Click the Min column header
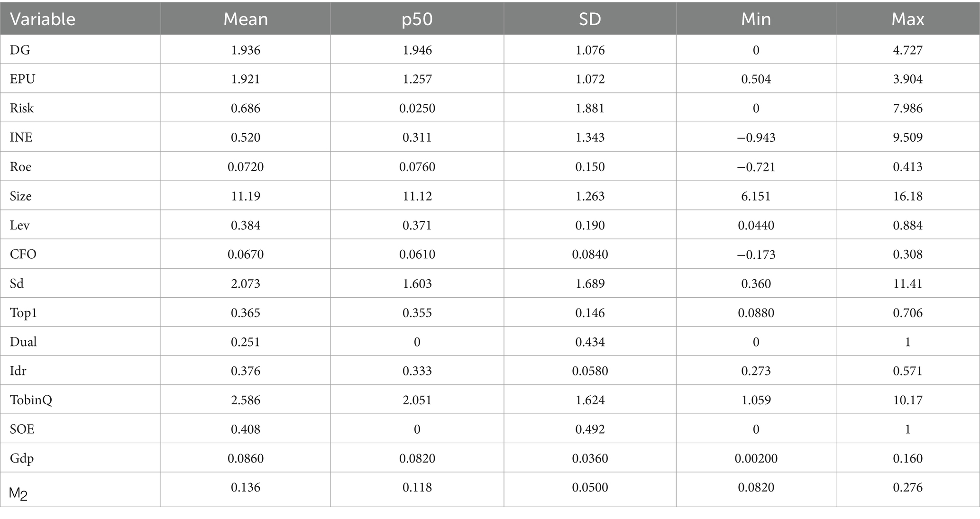This screenshot has width=980, height=519. click(x=756, y=19)
